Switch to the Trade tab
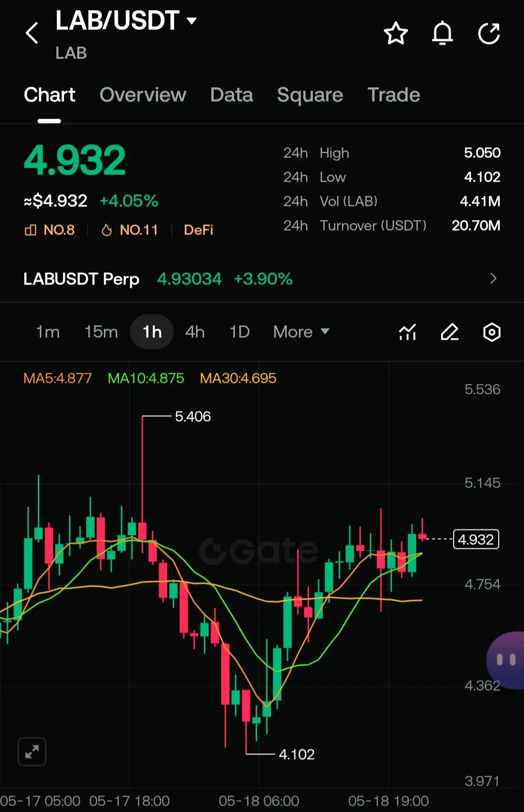The height and width of the screenshot is (812, 524). click(394, 95)
